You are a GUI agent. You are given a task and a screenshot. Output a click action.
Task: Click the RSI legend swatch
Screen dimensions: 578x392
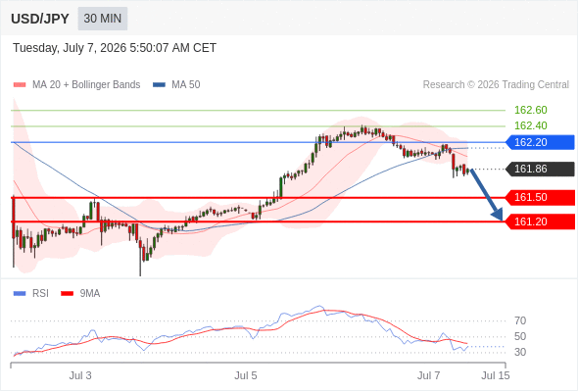point(20,294)
